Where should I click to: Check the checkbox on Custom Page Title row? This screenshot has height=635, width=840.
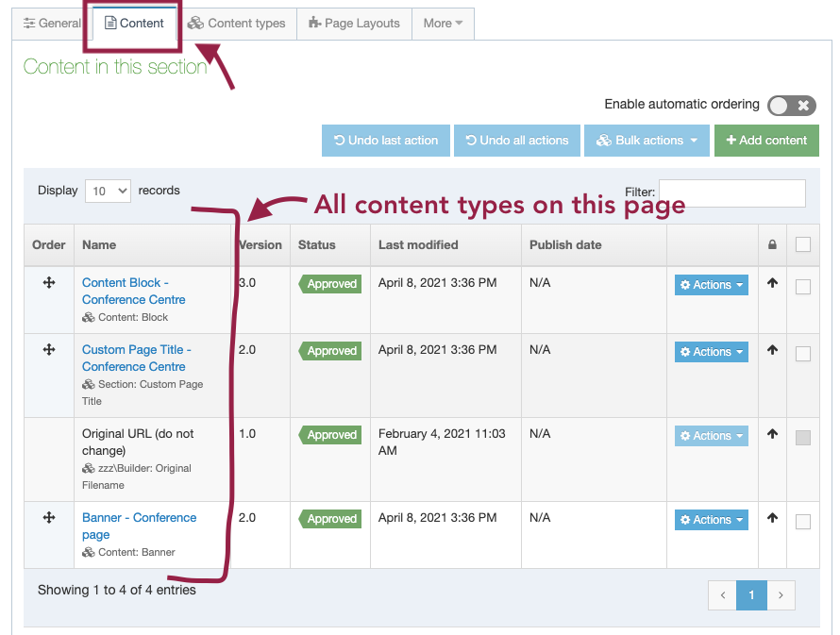[x=803, y=353]
